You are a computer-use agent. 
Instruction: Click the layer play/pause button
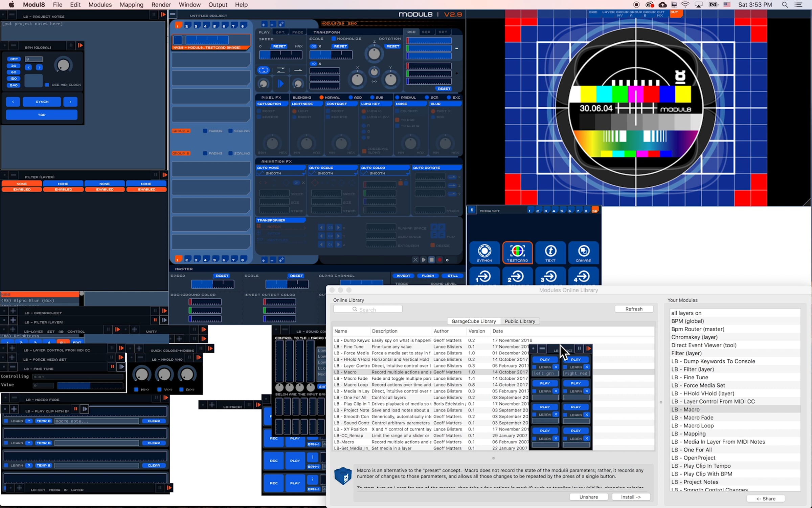(280, 83)
